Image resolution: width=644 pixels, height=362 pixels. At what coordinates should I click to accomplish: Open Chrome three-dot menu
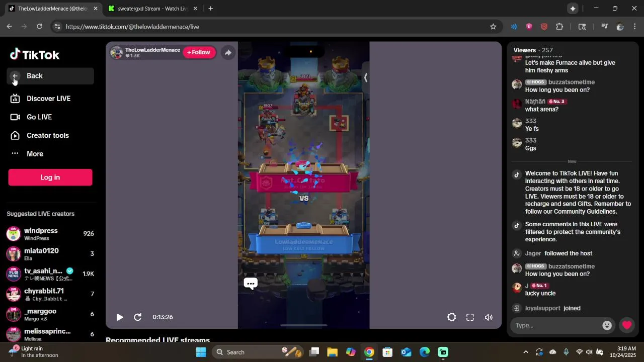pos(635,27)
